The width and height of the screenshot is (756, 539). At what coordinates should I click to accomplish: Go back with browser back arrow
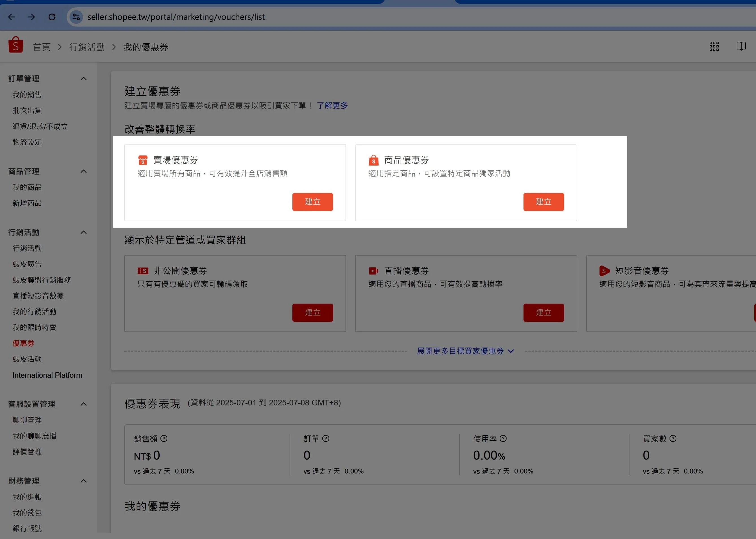point(11,17)
